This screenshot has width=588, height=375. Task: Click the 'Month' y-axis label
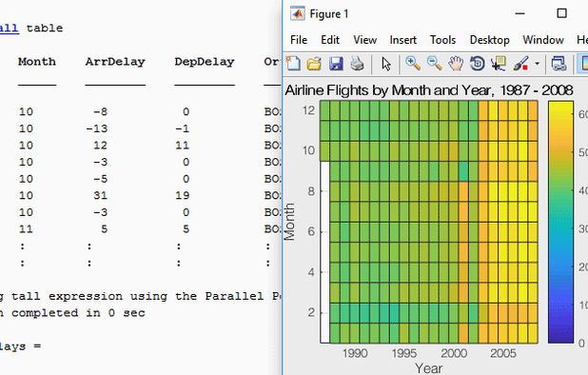289,222
